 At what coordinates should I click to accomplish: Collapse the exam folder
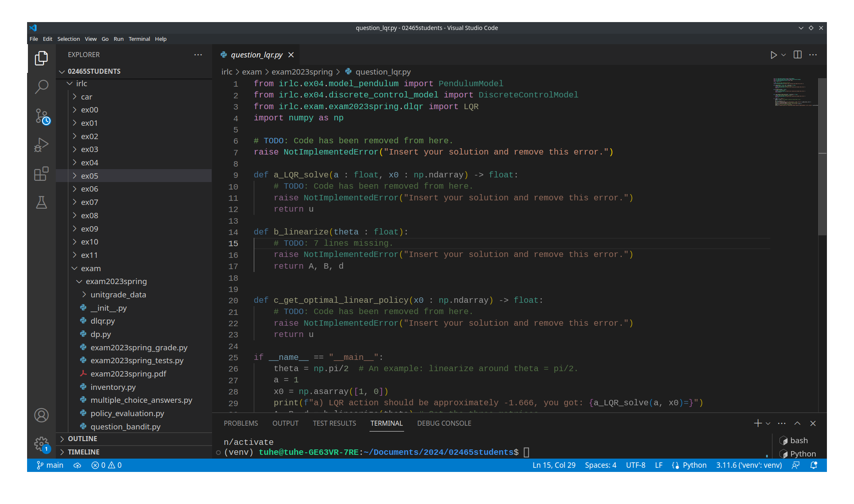tap(134, 268)
